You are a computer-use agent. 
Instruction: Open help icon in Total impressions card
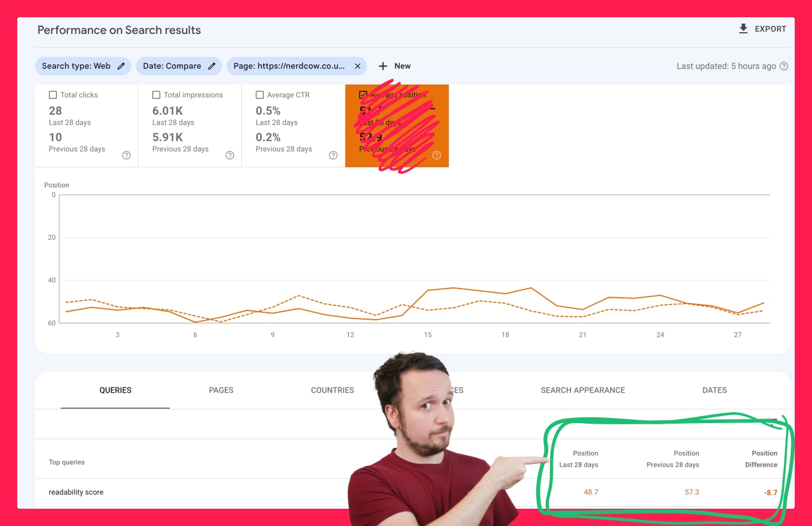tap(230, 155)
